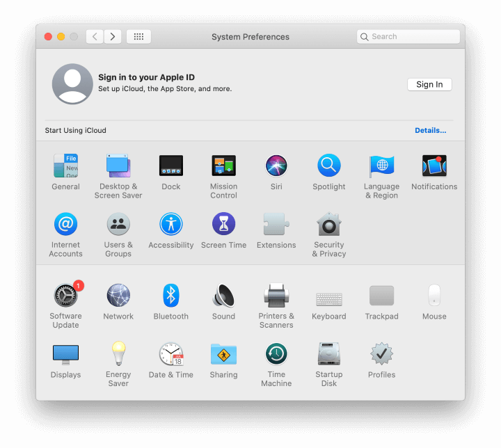Open the Accessibility pane
The width and height of the screenshot is (501, 448).
pyautogui.click(x=171, y=225)
